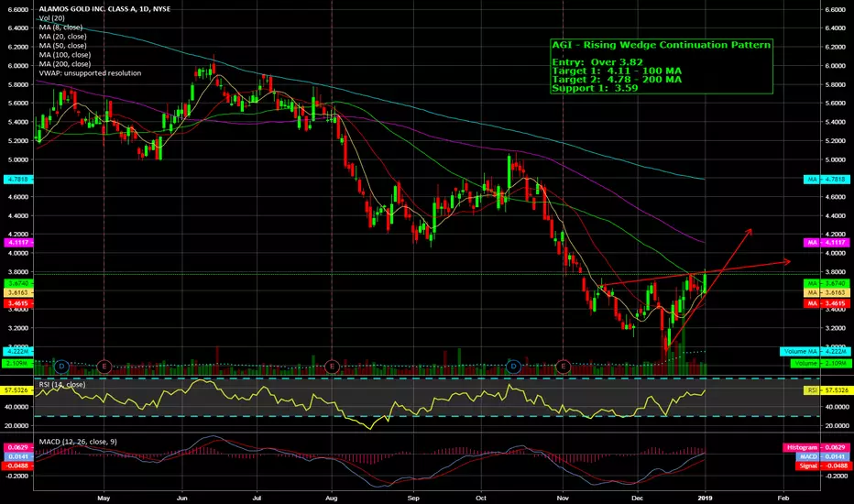Click the Jun label on the time axis
The height and width of the screenshot is (504, 854).
(182, 498)
